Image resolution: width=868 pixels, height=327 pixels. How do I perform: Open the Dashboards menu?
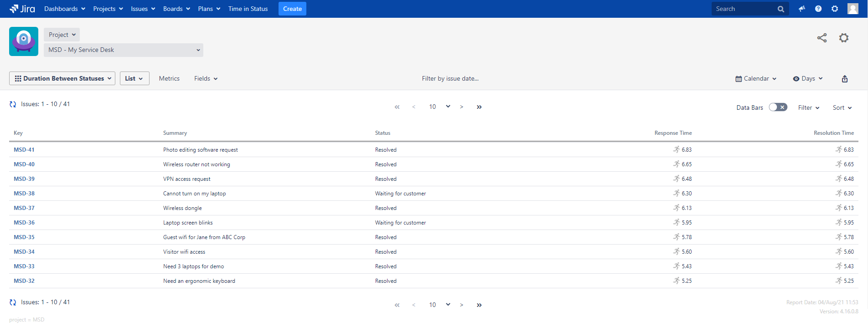pyautogui.click(x=64, y=9)
